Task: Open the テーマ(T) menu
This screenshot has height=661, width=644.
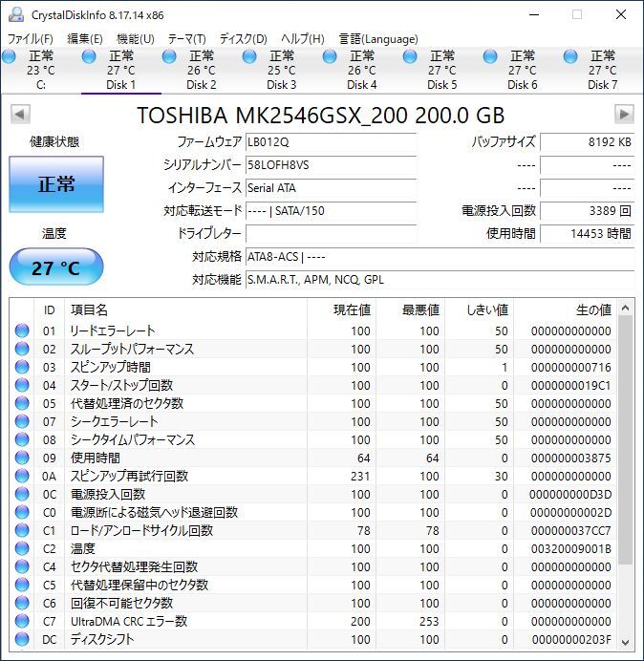Action: 187,39
